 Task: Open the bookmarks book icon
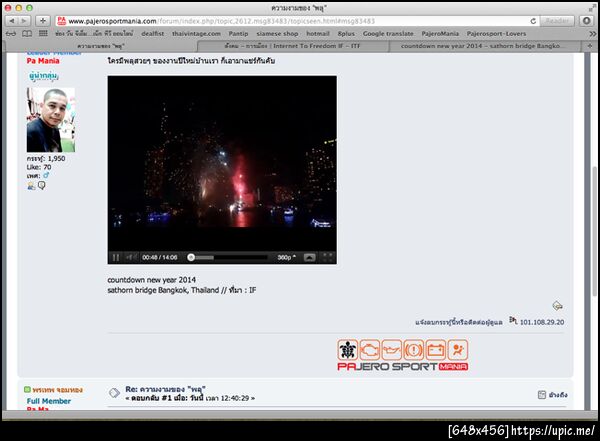27,34
